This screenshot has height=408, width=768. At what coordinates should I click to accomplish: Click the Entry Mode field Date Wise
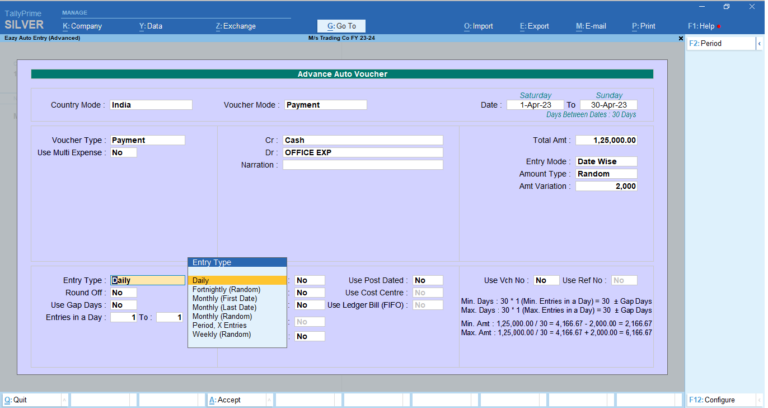point(606,161)
